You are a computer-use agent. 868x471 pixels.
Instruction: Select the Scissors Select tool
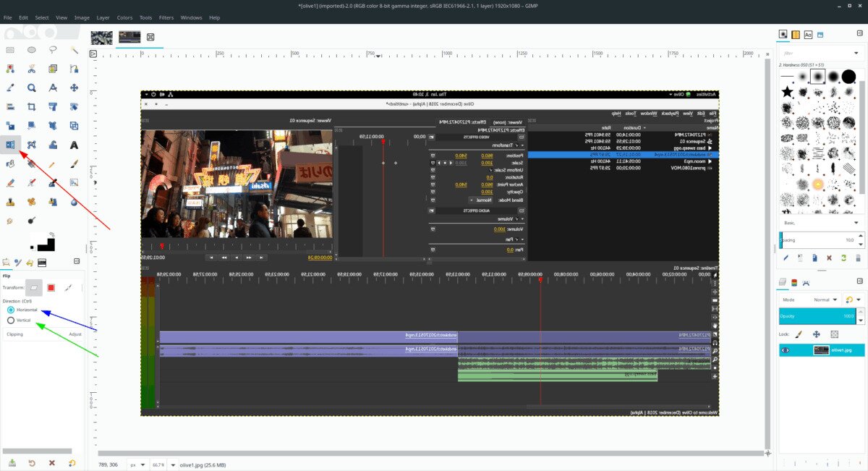(32, 69)
